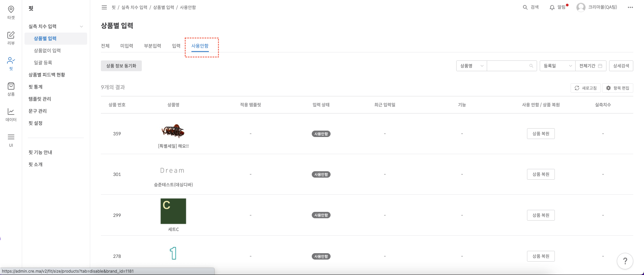The image size is (644, 275).
Task: Open the 데이터 chart icon
Action: (11, 114)
